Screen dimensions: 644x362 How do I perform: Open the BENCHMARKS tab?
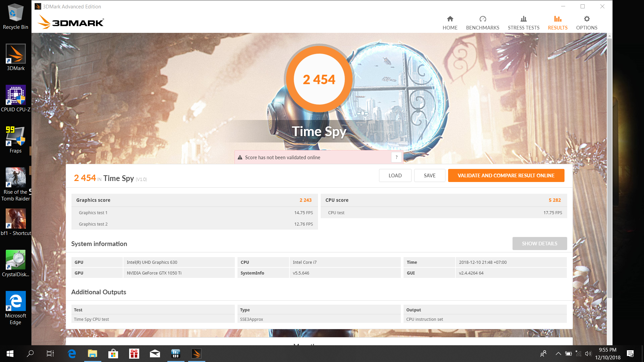(x=482, y=23)
